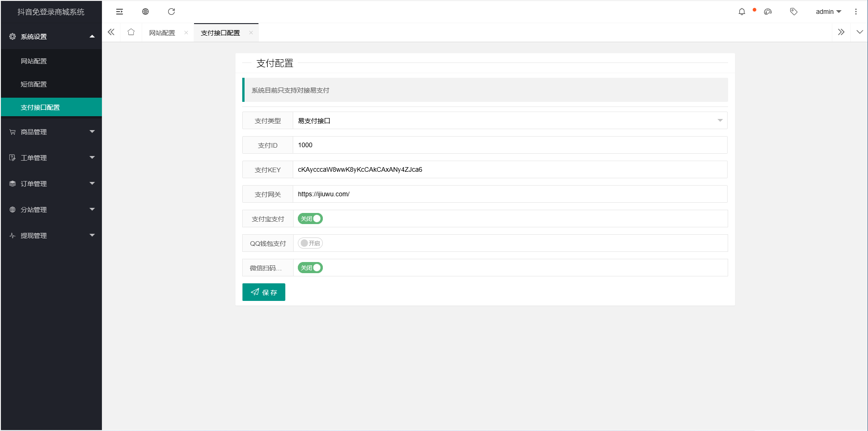This screenshot has width=868, height=431.
Task: Open the tab operations dropdown chevron
Action: [860, 32]
